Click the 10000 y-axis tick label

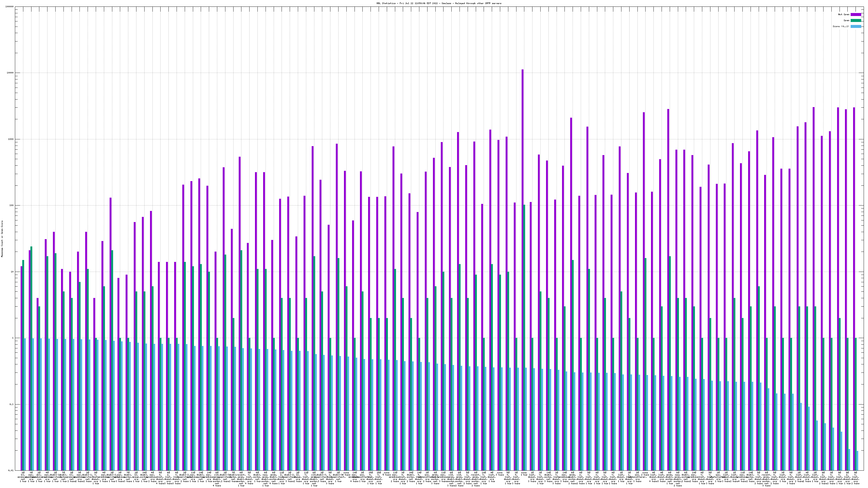11,73
